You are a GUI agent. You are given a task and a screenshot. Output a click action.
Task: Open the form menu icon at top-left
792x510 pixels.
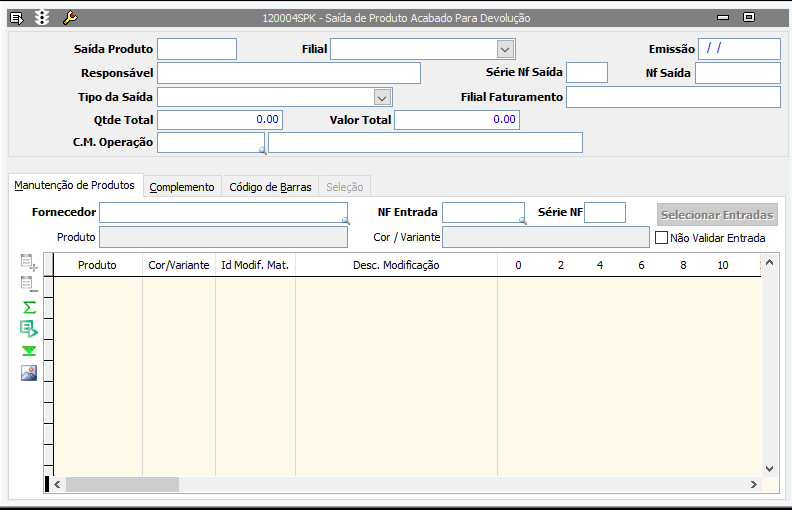(x=16, y=18)
